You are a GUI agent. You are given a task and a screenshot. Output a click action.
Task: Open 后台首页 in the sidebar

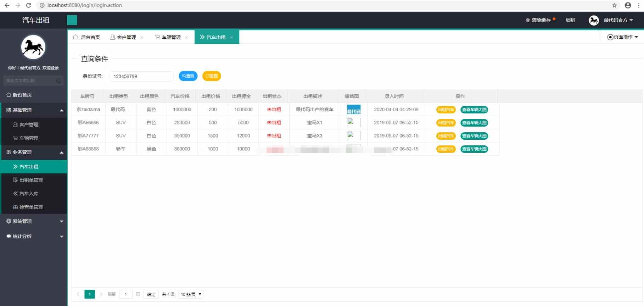point(34,95)
